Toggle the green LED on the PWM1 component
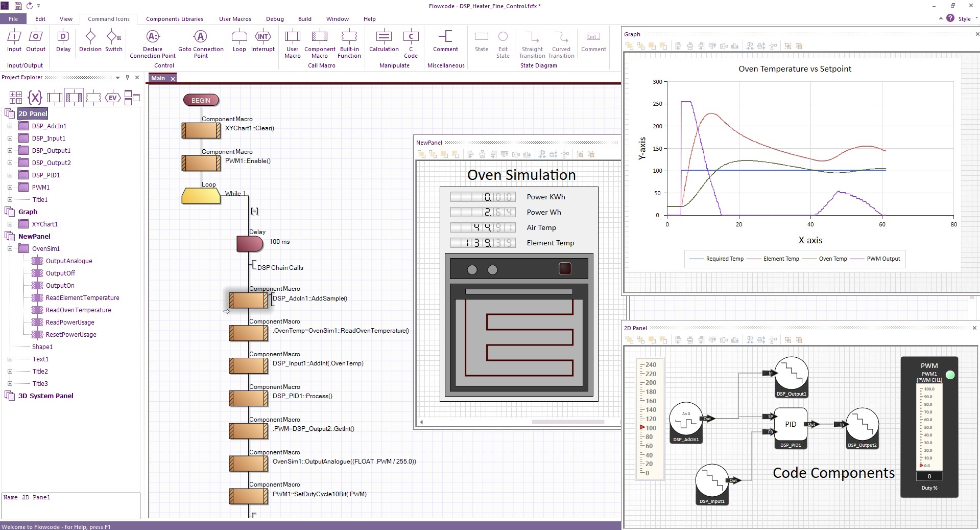980x530 pixels. click(950, 375)
